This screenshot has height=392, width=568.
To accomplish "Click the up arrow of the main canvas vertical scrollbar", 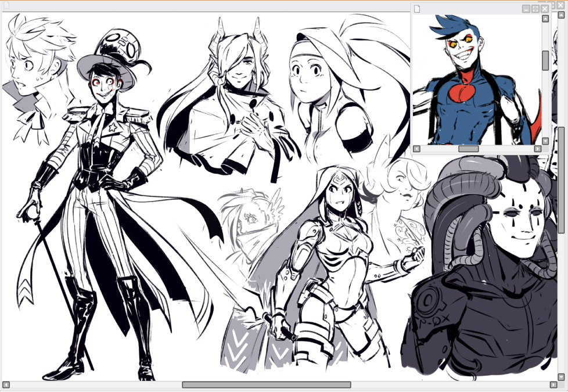I will [561, 14].
